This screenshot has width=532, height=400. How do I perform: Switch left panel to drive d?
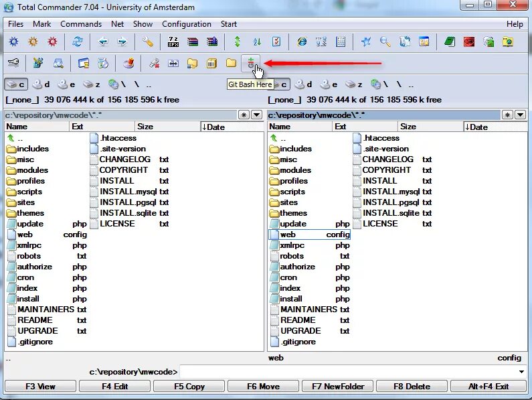tap(41, 84)
